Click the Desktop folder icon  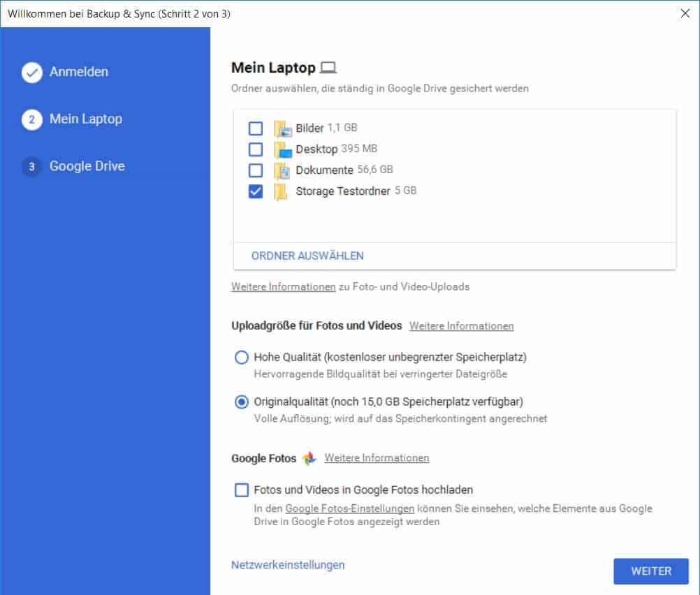[283, 149]
